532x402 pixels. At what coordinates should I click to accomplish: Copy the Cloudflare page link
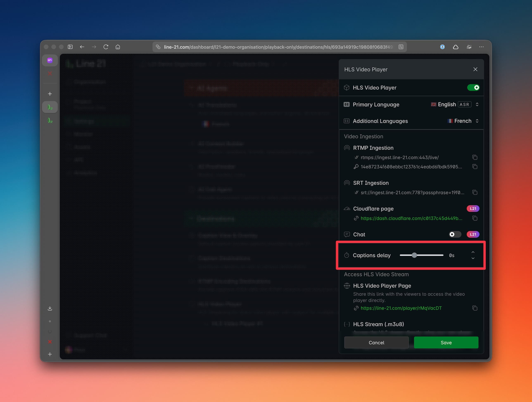click(x=475, y=218)
